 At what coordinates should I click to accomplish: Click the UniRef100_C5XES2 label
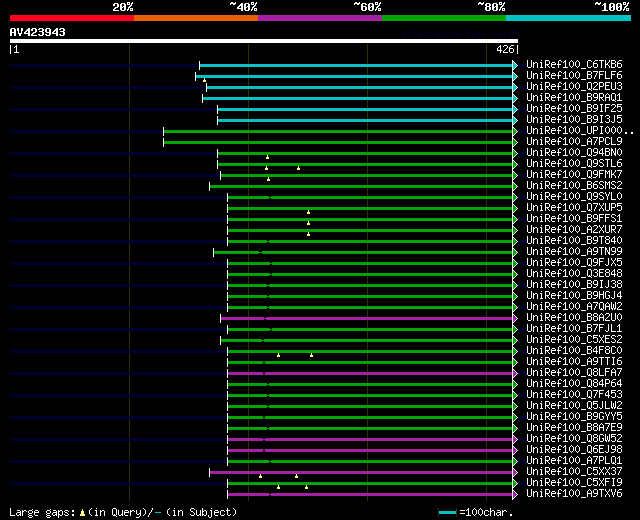(x=574, y=340)
